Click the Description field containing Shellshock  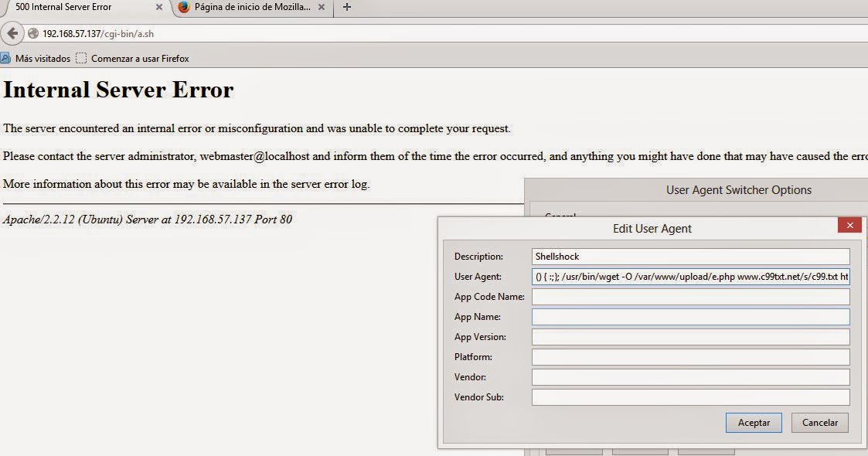tap(691, 257)
